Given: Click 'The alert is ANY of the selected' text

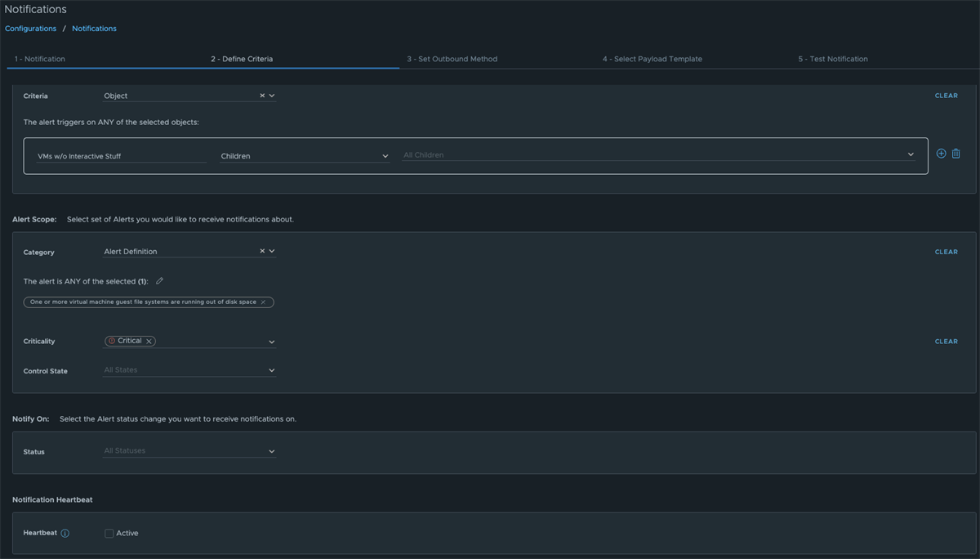Looking at the screenshot, I should pyautogui.click(x=86, y=281).
